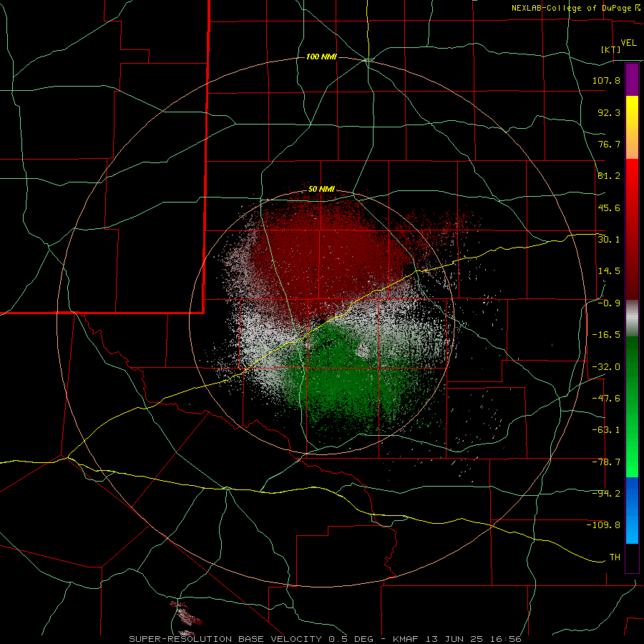644x644 pixels.
Task: Click the 45.6 legend value
Action: click(x=609, y=208)
